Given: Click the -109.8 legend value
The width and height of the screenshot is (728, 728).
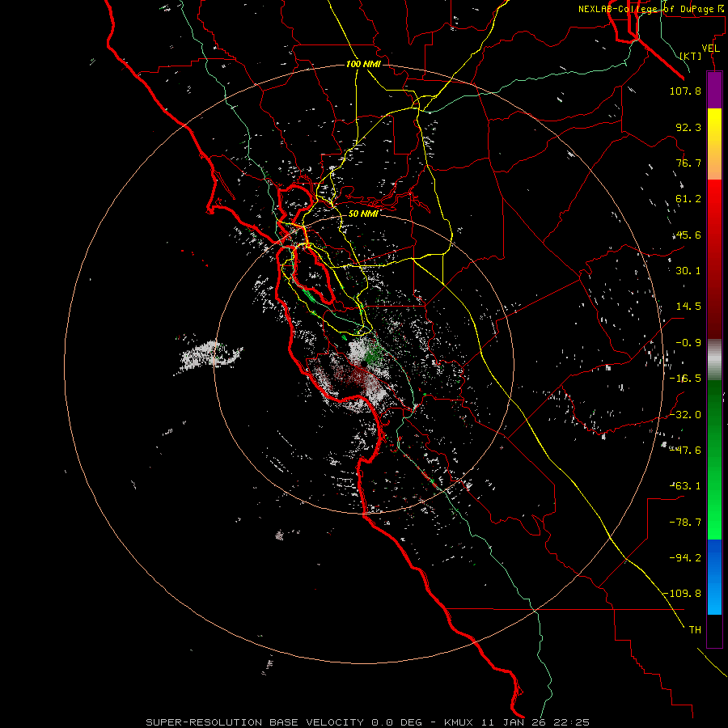Looking at the screenshot, I should tap(682, 594).
